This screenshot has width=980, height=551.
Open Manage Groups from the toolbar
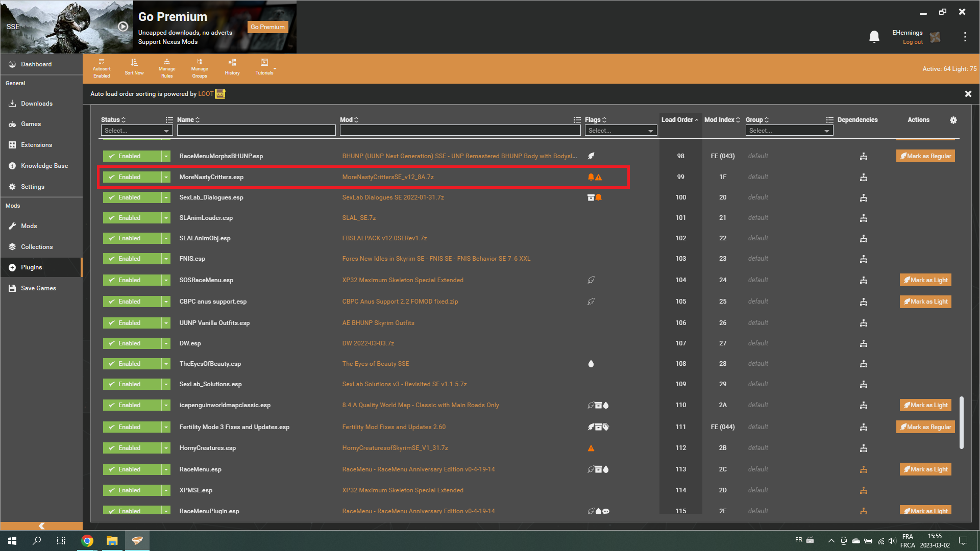[200, 68]
